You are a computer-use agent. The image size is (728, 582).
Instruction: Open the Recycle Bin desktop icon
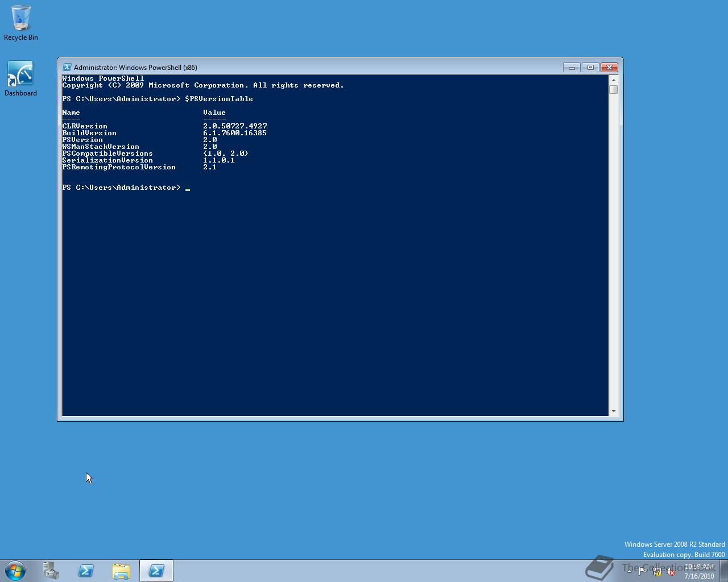pos(21,23)
